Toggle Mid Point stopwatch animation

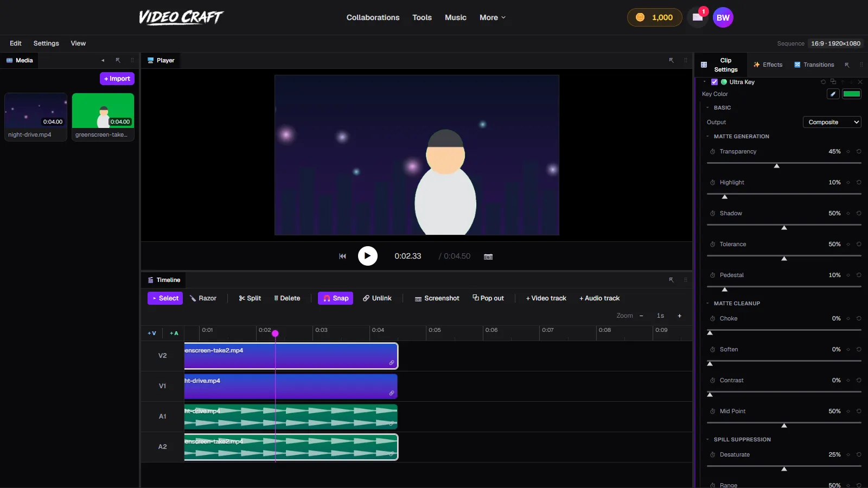point(713,412)
